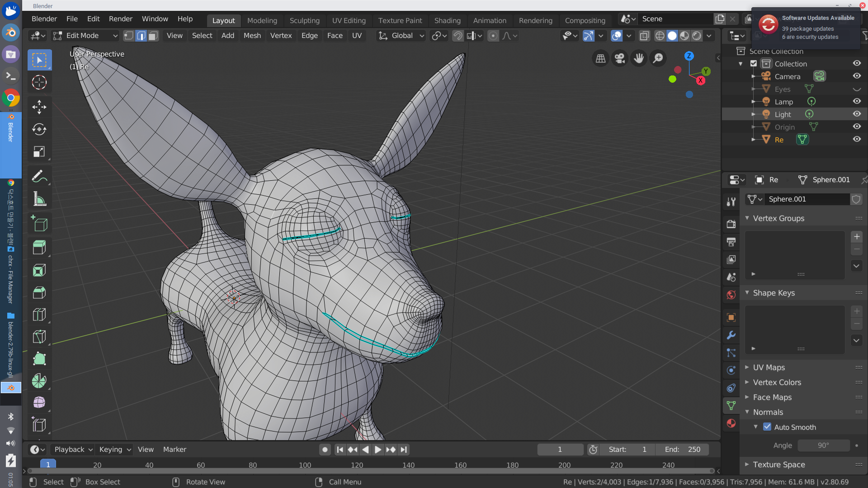Image resolution: width=868 pixels, height=488 pixels.
Task: Toggle X-Ray display
Action: click(644, 36)
